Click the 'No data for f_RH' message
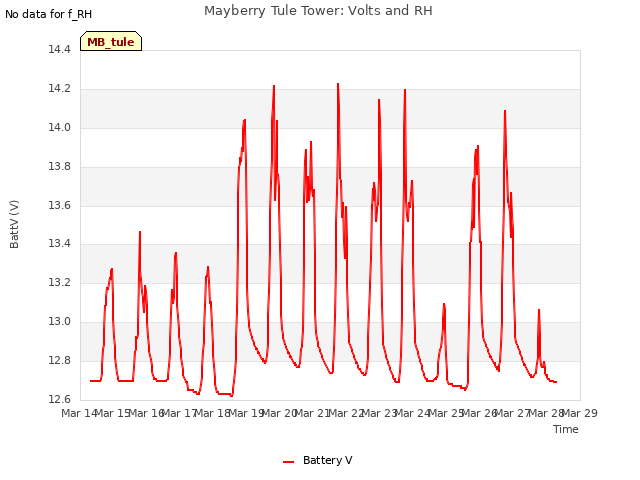The width and height of the screenshot is (640, 480). [49, 14]
